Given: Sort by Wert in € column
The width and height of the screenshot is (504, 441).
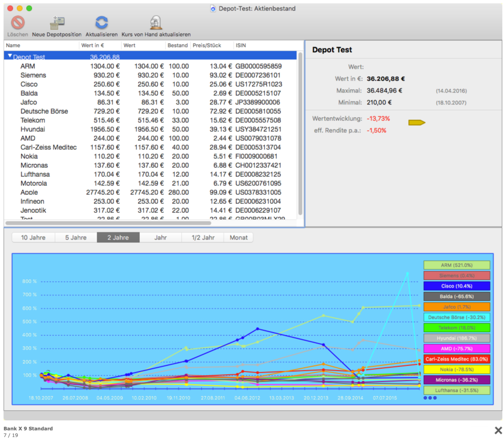Looking at the screenshot, I should click(100, 45).
